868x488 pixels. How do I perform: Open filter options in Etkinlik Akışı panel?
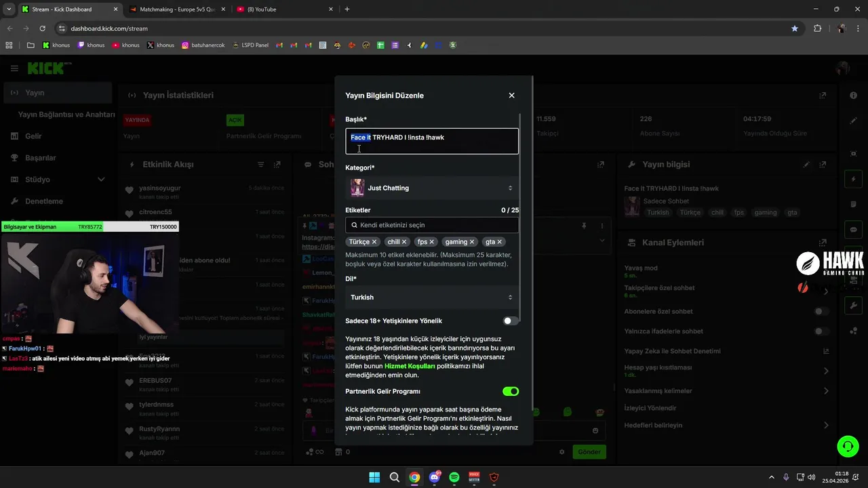(x=260, y=165)
